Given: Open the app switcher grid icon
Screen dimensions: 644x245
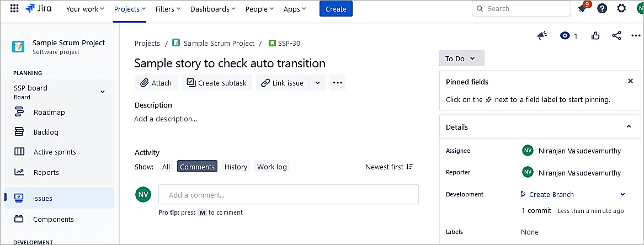Looking at the screenshot, I should [14, 9].
